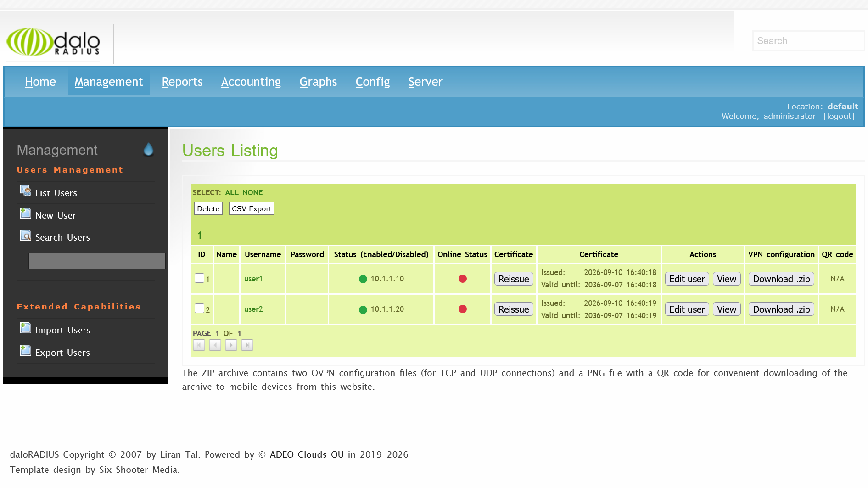Open List Users in sidebar
This screenshot has height=488, width=868.
(x=56, y=193)
